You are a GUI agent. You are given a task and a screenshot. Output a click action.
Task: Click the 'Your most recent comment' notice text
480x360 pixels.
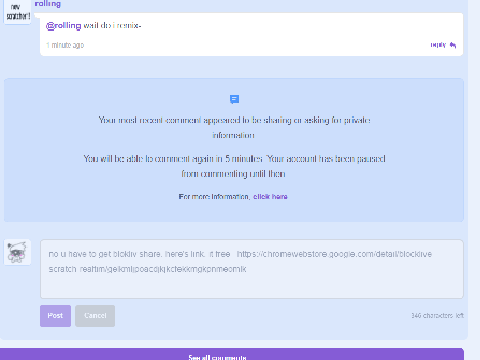[x=234, y=128]
